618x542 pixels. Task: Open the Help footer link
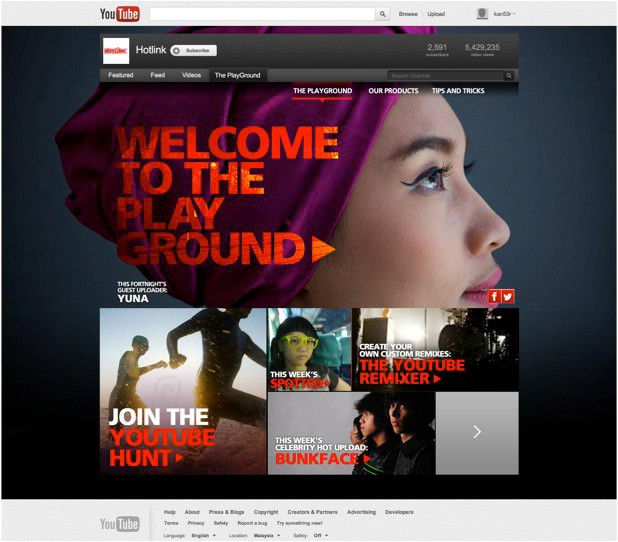169,512
